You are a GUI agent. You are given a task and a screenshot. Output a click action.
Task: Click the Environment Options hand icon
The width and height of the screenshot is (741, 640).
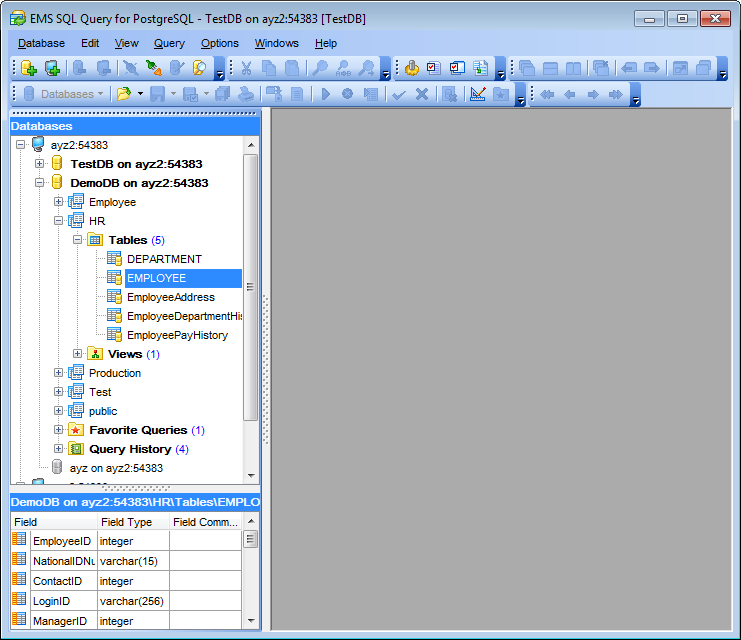[x=411, y=68]
